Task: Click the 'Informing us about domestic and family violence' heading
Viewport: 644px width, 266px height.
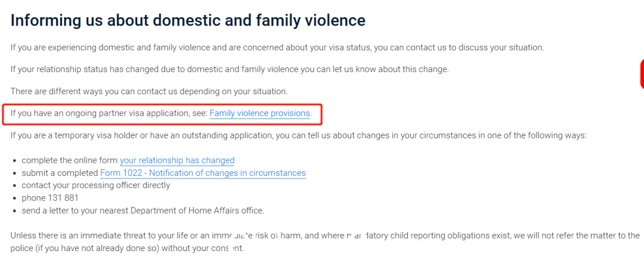Action: tap(188, 20)
